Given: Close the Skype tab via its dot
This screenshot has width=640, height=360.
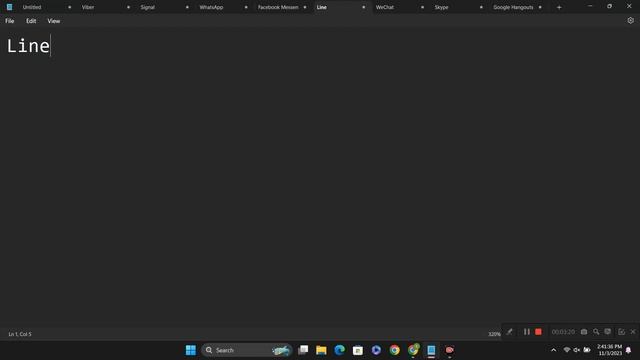Looking at the screenshot, I should tap(481, 7).
